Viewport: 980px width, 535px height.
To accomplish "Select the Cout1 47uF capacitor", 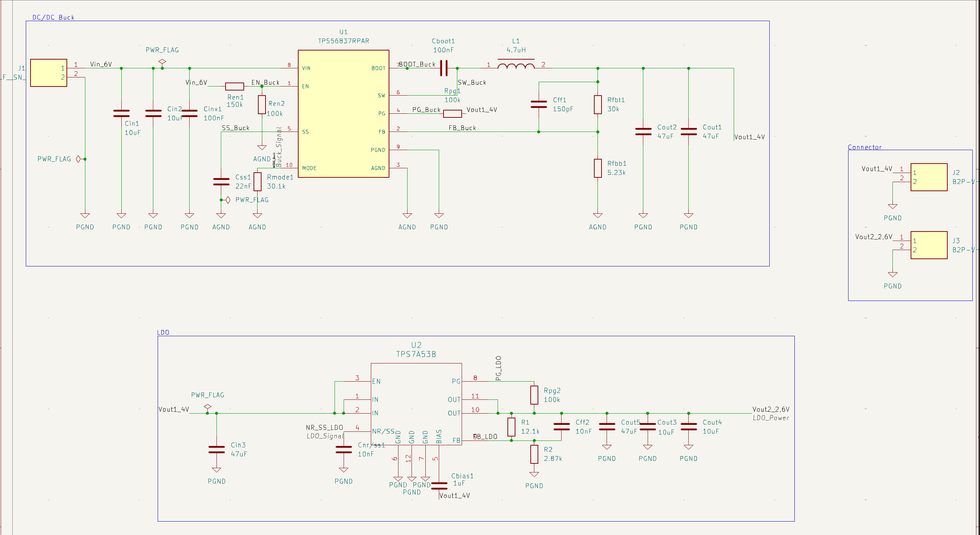I will coord(688,131).
